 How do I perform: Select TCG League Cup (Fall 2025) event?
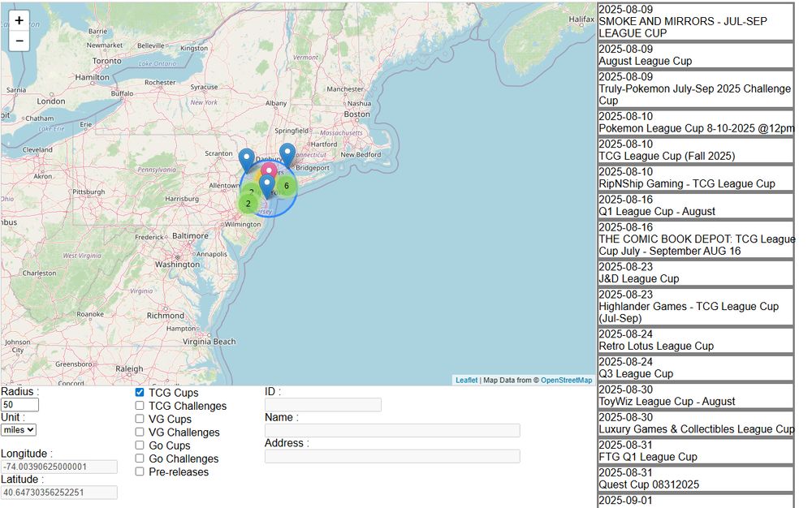pyautogui.click(x=696, y=151)
